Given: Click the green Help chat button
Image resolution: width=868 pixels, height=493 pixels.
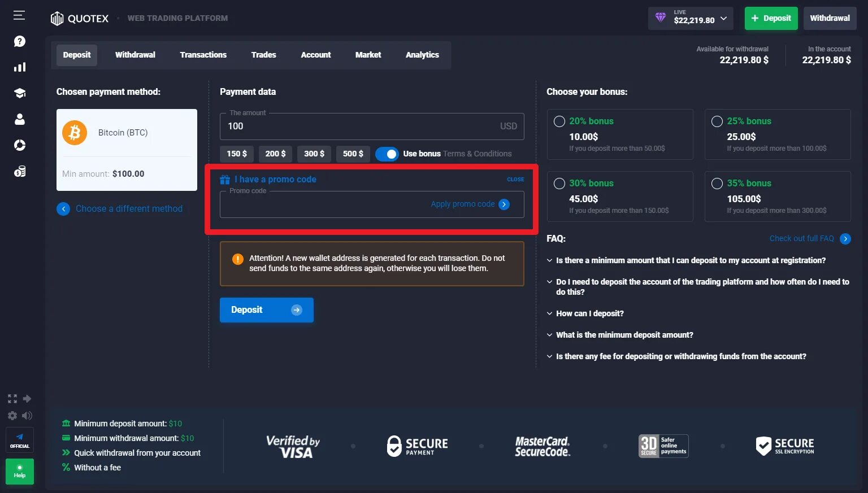Looking at the screenshot, I should point(19,471).
